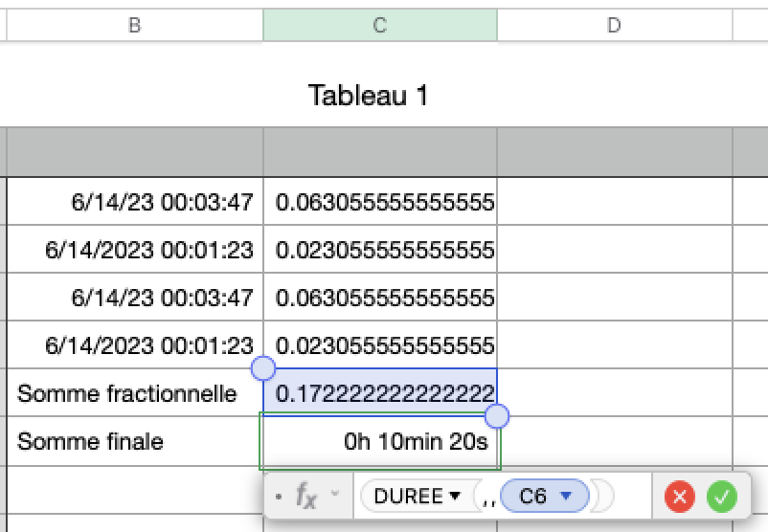Open the chevron menu next to fx
This screenshot has width=768, height=532.
(x=335, y=494)
